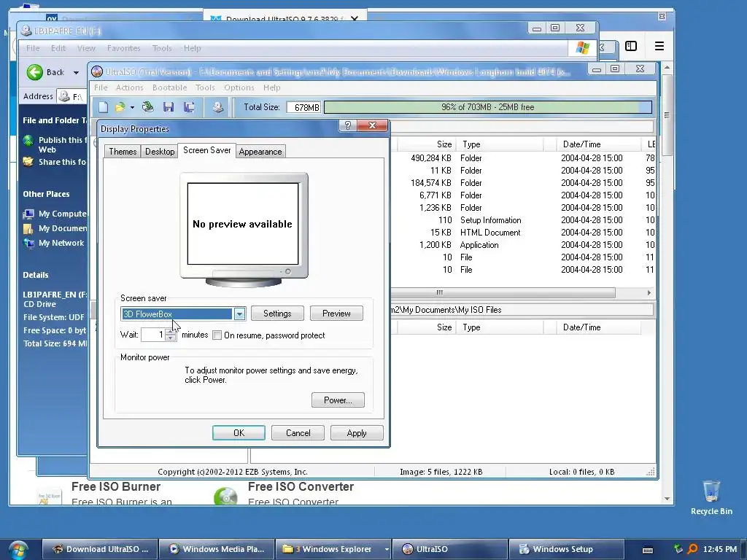747x560 pixels.
Task: Click the Save As icon in UltraISO toolbar
Action: pos(189,107)
